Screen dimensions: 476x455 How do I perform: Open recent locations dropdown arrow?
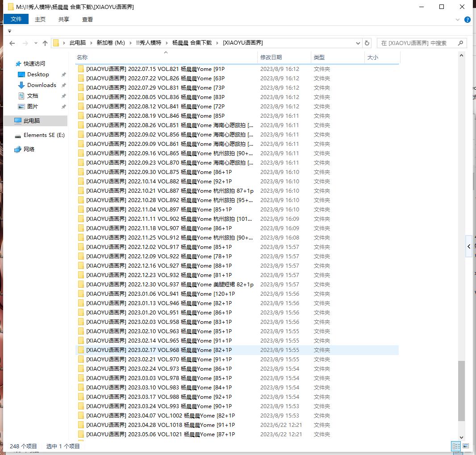36,43
